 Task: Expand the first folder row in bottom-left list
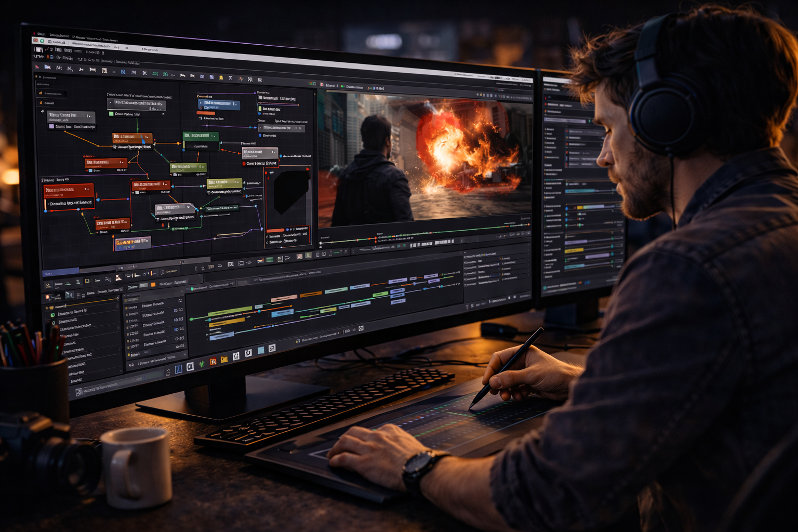click(50, 307)
